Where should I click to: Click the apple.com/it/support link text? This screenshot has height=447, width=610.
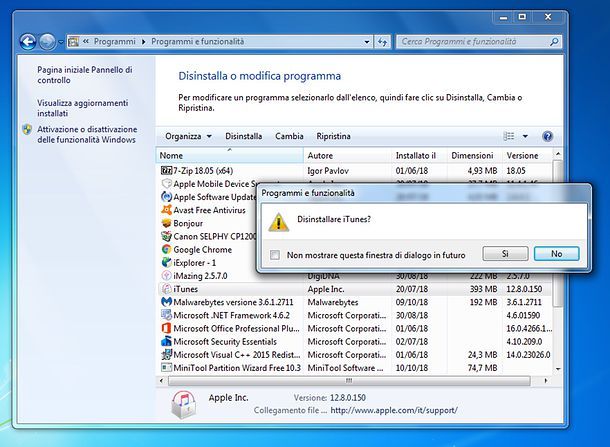(394, 410)
